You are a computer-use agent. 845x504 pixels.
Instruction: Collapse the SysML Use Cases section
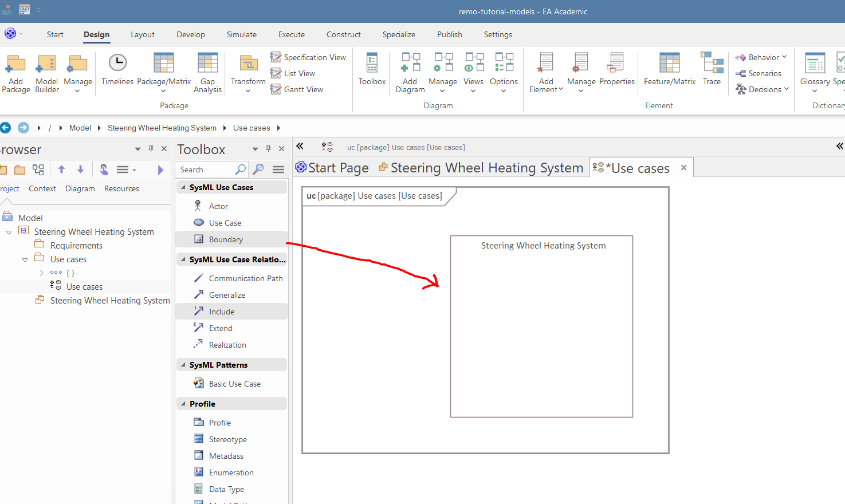click(x=184, y=187)
